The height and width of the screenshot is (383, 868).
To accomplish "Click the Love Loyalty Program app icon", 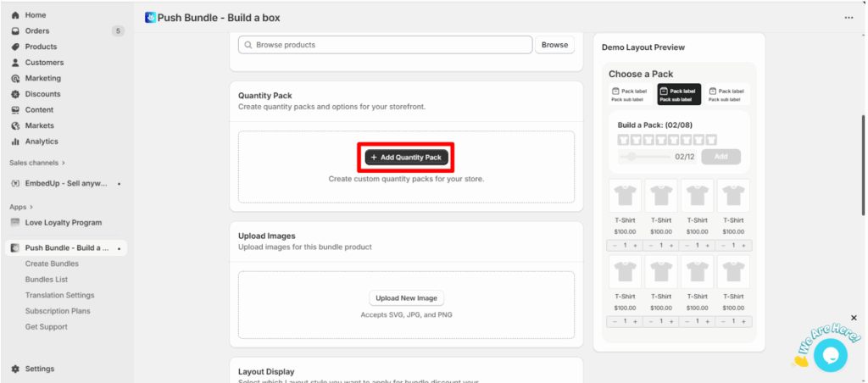I will click(15, 223).
